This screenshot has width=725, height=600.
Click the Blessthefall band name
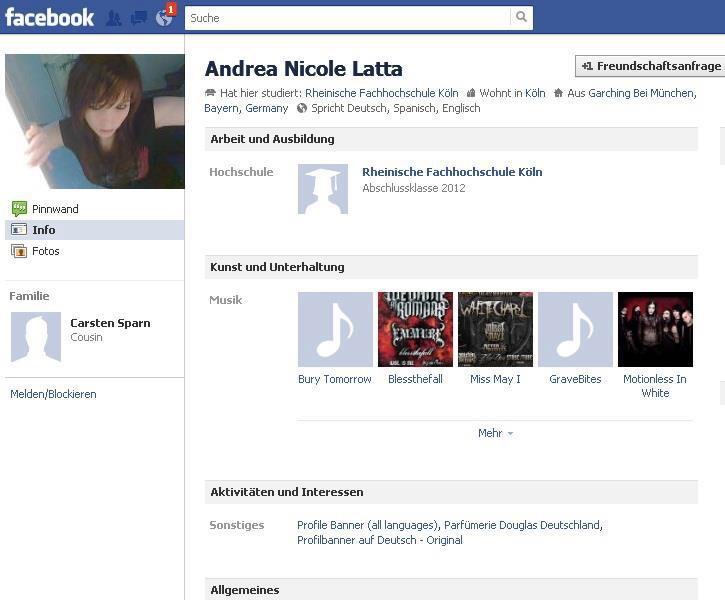(415, 379)
